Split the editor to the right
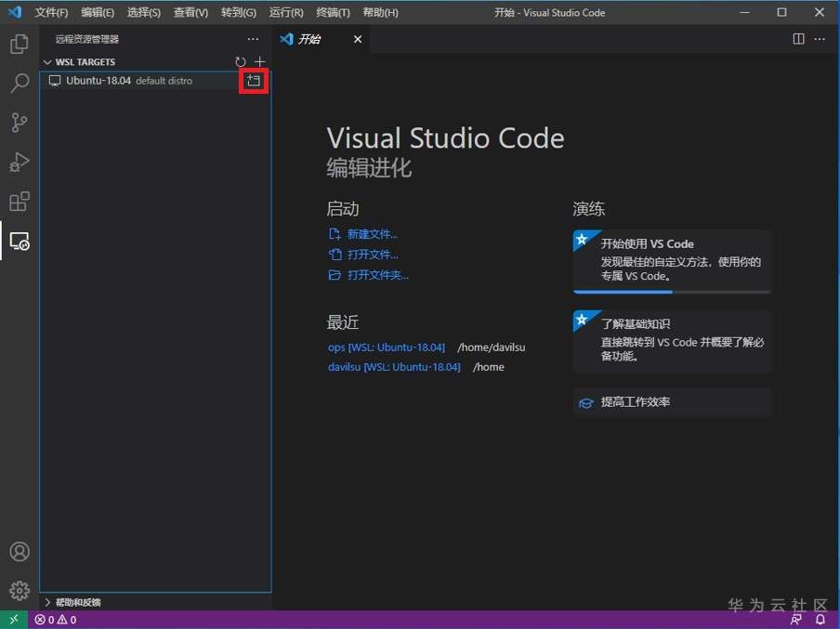Image resolution: width=840 pixels, height=629 pixels. [798, 39]
